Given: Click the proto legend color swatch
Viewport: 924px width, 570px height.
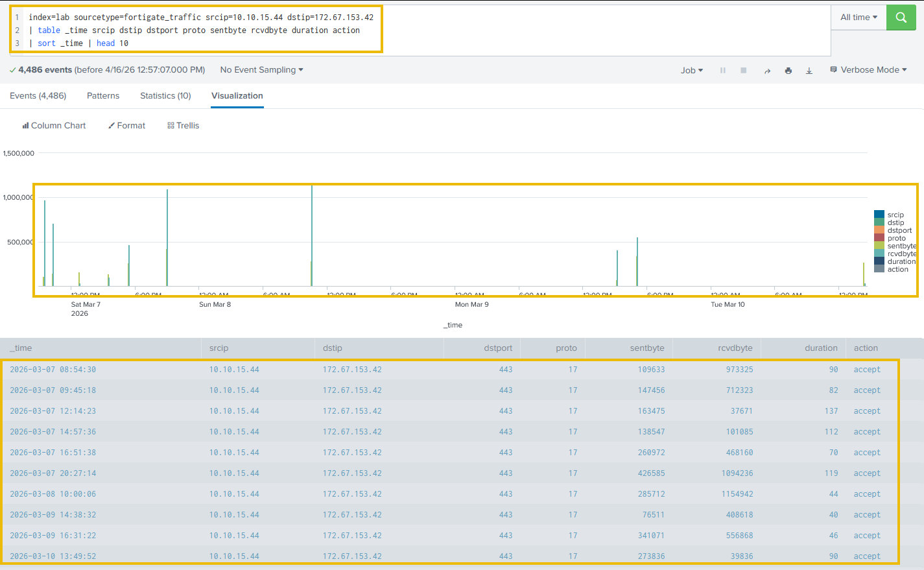Looking at the screenshot, I should (879, 238).
